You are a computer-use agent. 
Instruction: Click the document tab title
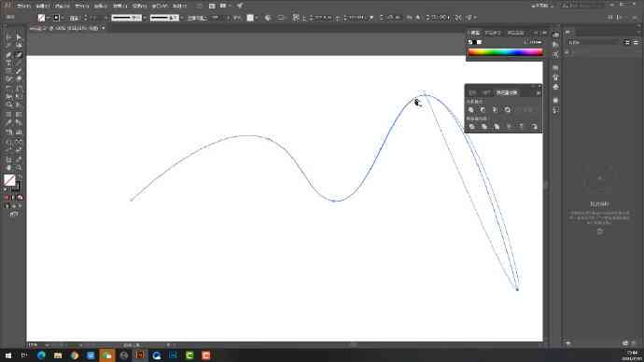coord(64,28)
